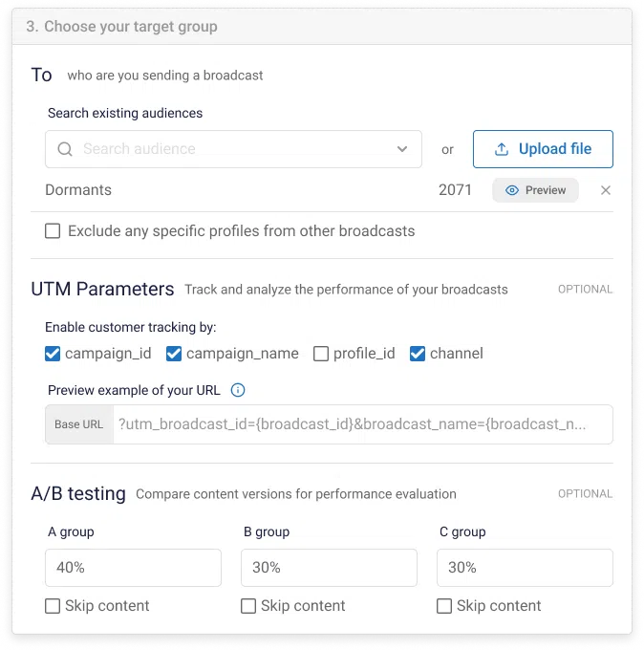Image resolution: width=644 pixels, height=650 pixels.
Task: Click the upload arrow icon
Action: (x=502, y=149)
